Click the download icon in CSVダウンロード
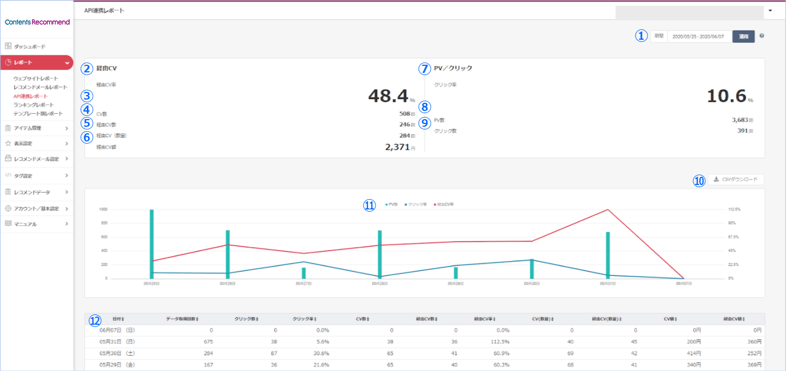This screenshot has width=786, height=371. tap(716, 179)
